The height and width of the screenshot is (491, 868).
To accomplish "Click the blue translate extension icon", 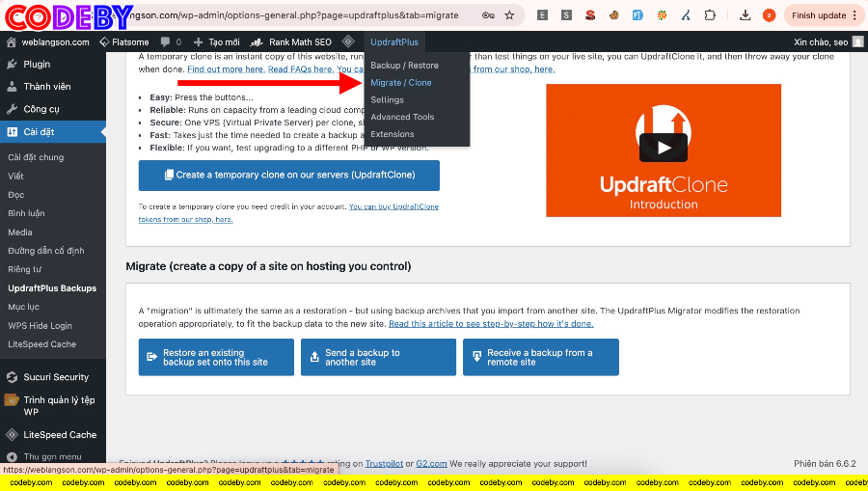I will click(x=637, y=15).
